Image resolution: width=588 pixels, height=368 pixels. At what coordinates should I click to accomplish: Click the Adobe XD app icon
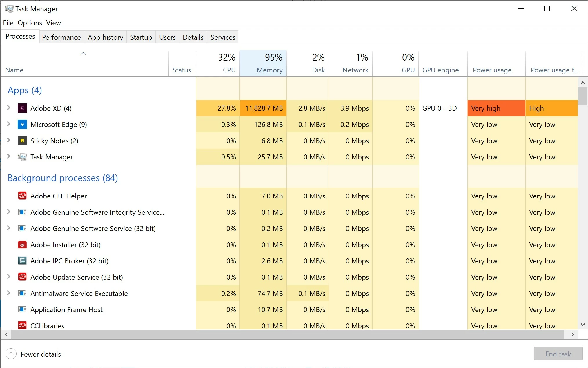(x=22, y=108)
